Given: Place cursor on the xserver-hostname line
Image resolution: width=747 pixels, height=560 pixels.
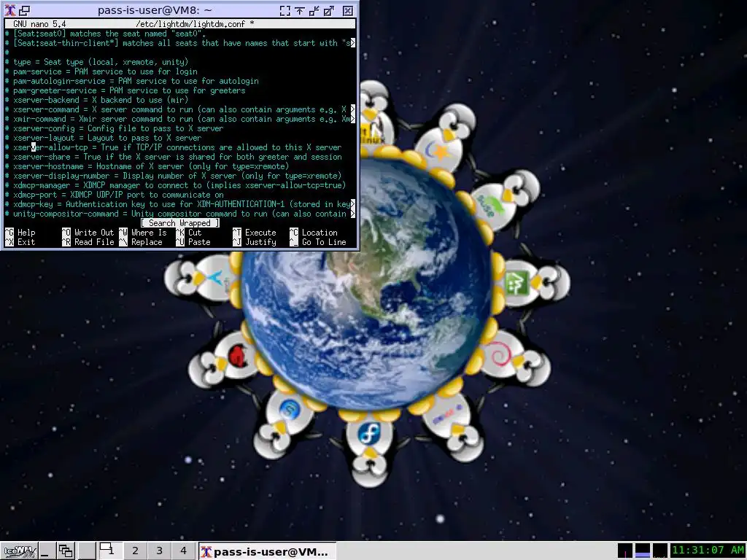Looking at the screenshot, I should click(147, 166).
